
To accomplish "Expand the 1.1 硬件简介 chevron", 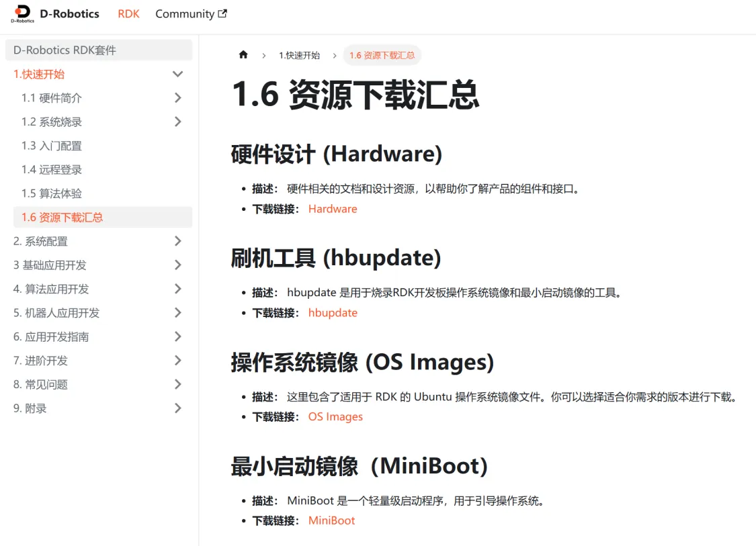I will tap(178, 98).
